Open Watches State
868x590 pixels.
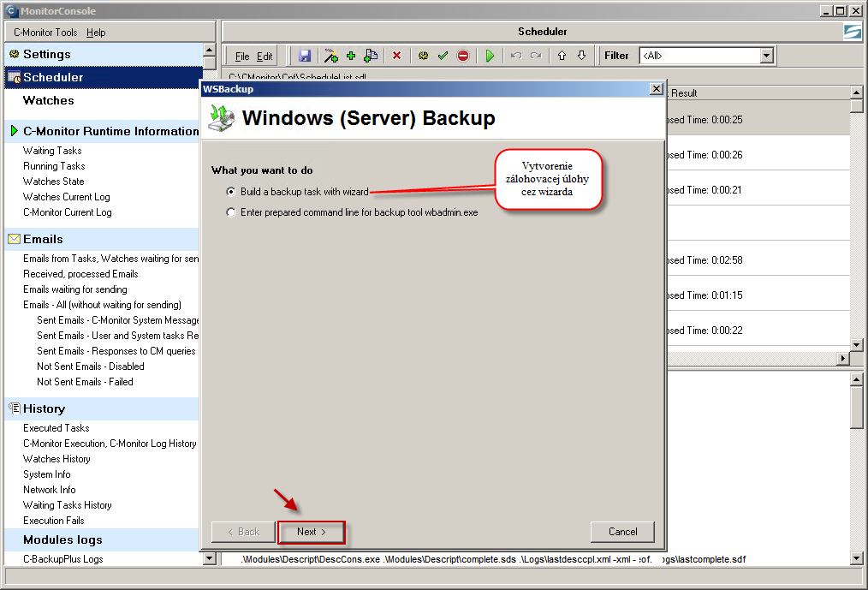point(53,182)
